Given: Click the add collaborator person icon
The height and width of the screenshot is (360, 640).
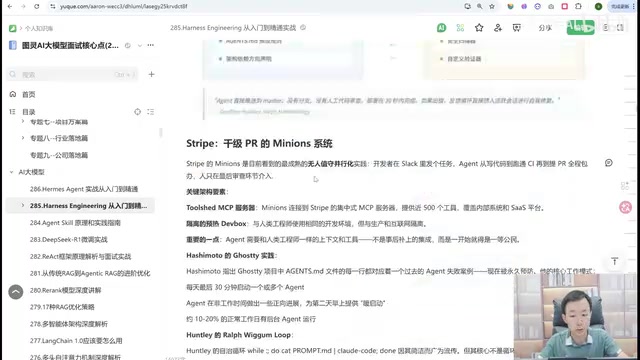Looking at the screenshot, I should coord(498,28).
